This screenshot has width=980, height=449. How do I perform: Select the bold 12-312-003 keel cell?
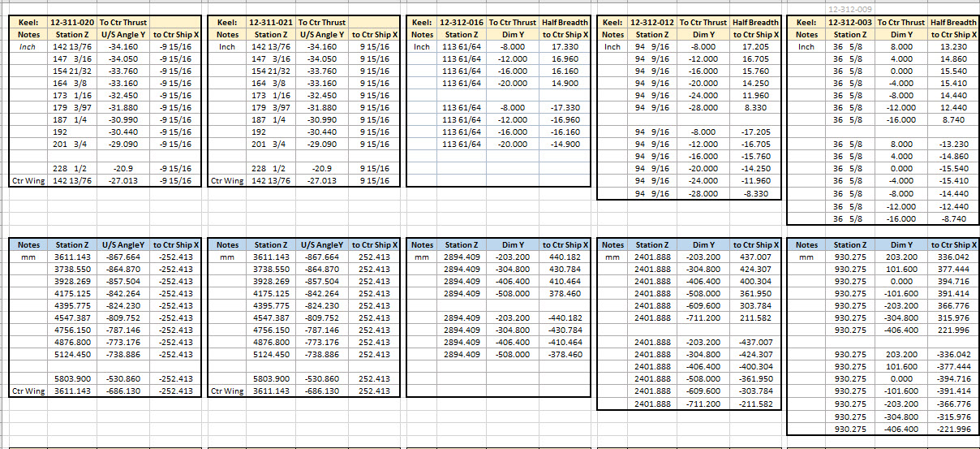pos(849,22)
